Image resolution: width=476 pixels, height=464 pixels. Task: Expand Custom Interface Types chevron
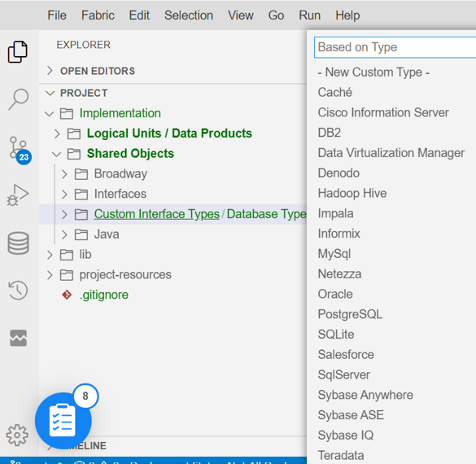pyautogui.click(x=64, y=214)
